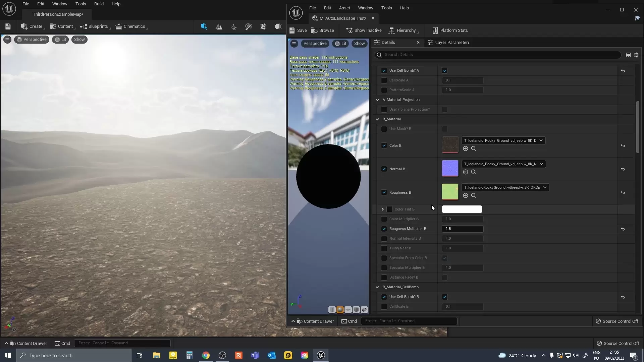The height and width of the screenshot is (362, 644).
Task: Open the Asset menu in material editor
Action: click(344, 8)
